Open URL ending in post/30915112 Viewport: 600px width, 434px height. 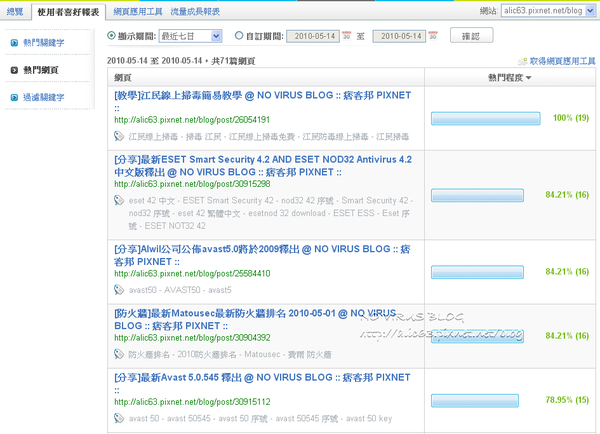pos(192,402)
